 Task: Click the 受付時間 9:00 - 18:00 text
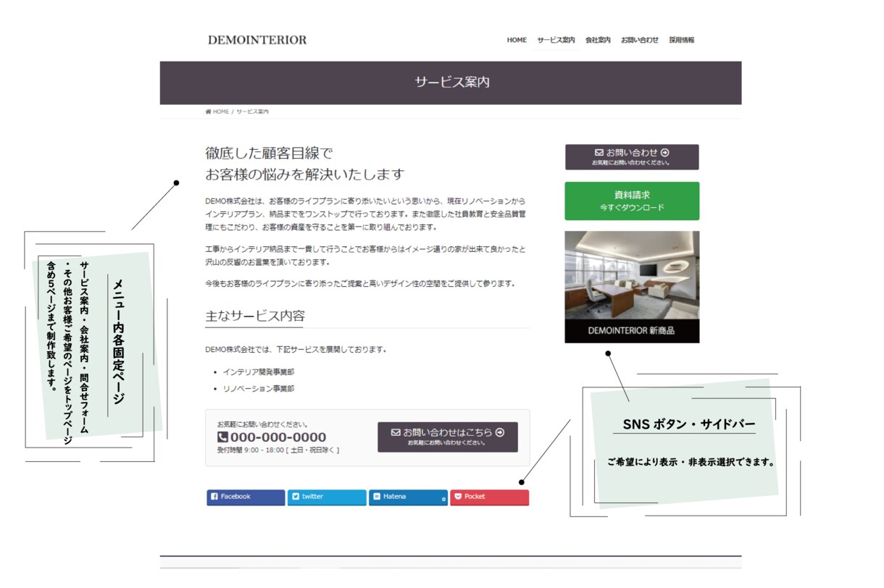pyautogui.click(x=278, y=450)
